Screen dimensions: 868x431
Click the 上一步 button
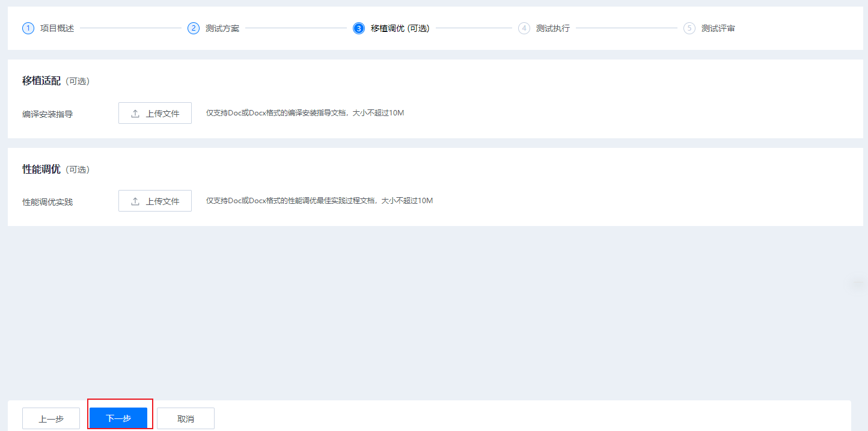pos(51,418)
